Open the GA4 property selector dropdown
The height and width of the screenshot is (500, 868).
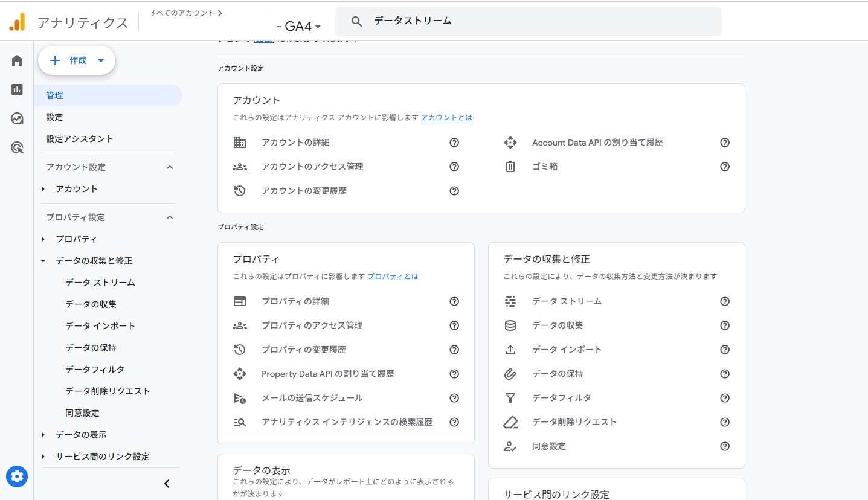coord(298,27)
